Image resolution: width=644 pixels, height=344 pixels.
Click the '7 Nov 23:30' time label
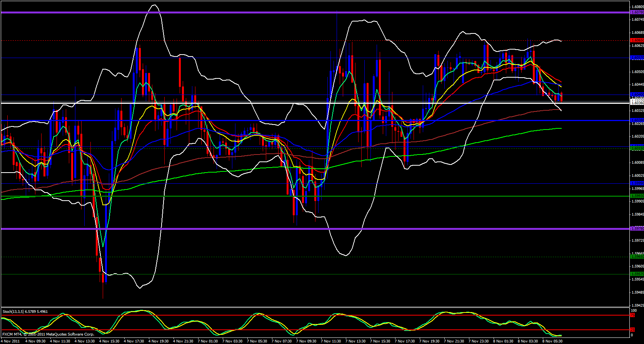coord(479,341)
